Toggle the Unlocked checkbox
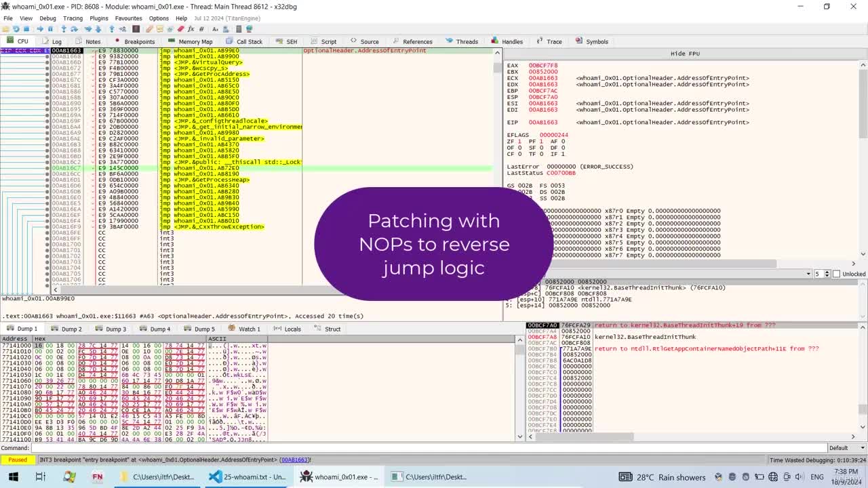 (x=835, y=274)
